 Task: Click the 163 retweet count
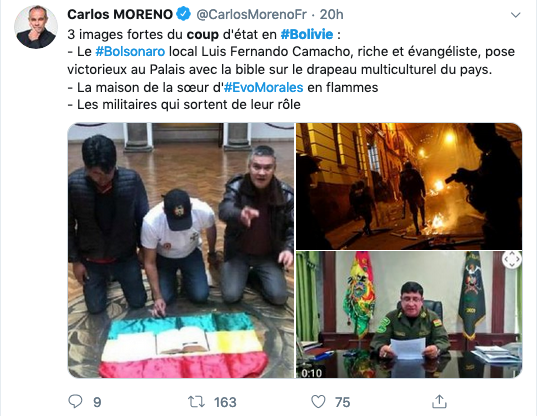coord(225,402)
